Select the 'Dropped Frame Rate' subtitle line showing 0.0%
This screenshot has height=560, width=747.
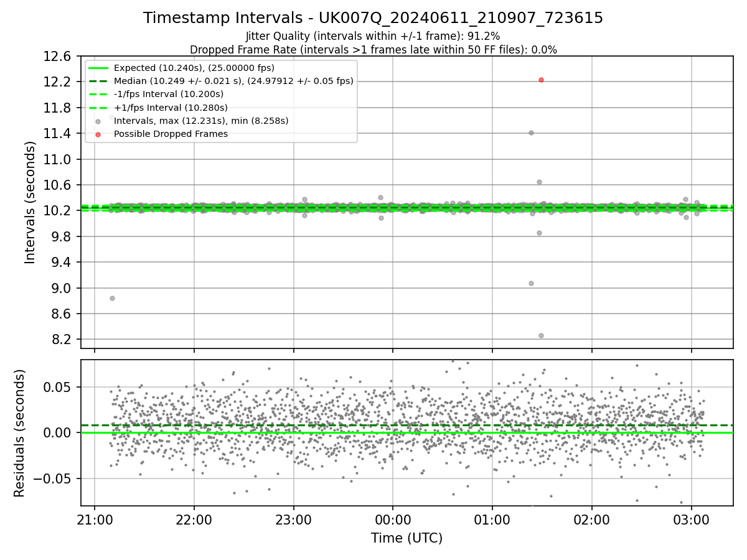click(x=373, y=50)
